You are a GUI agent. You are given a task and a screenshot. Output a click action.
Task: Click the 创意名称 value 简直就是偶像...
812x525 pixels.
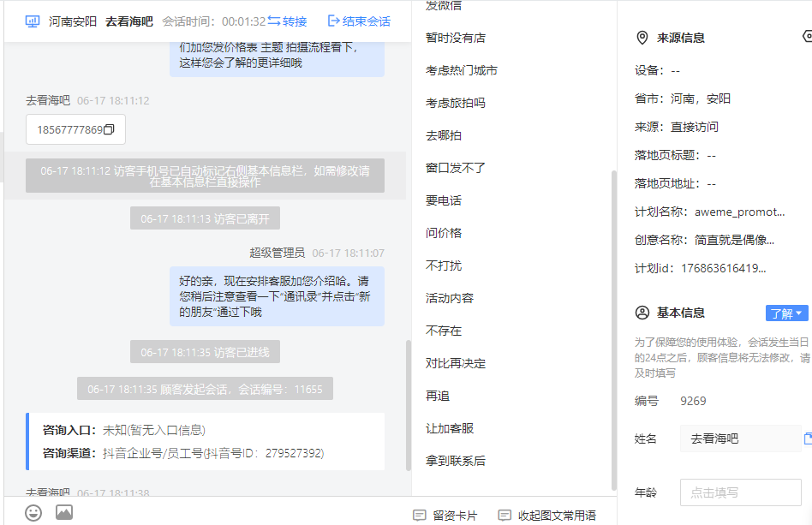tap(734, 241)
